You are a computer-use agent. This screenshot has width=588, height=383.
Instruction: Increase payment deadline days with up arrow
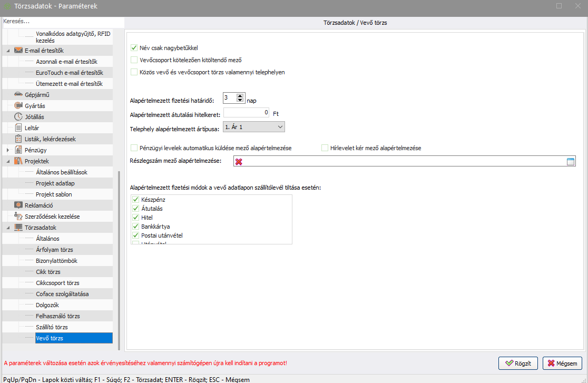point(240,95)
